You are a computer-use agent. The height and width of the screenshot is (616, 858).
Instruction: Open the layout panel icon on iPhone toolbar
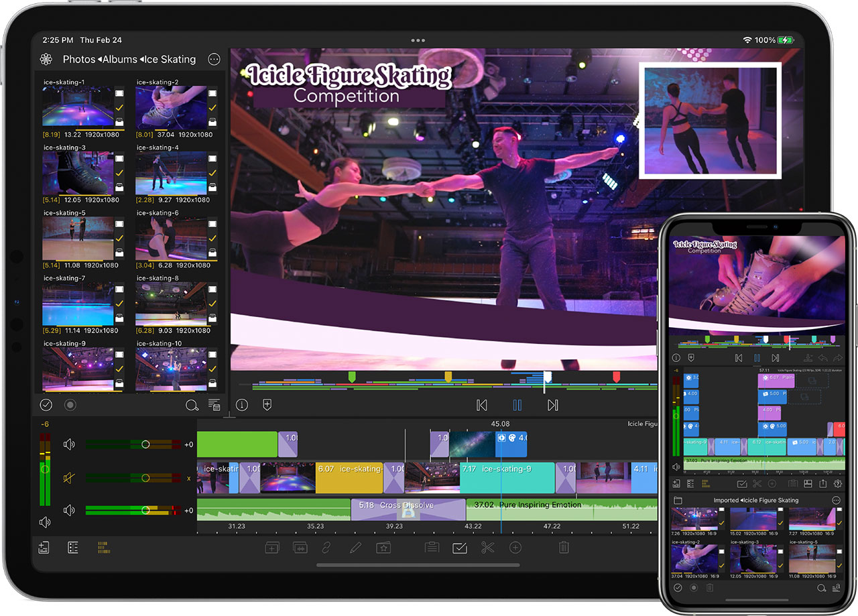(x=808, y=483)
